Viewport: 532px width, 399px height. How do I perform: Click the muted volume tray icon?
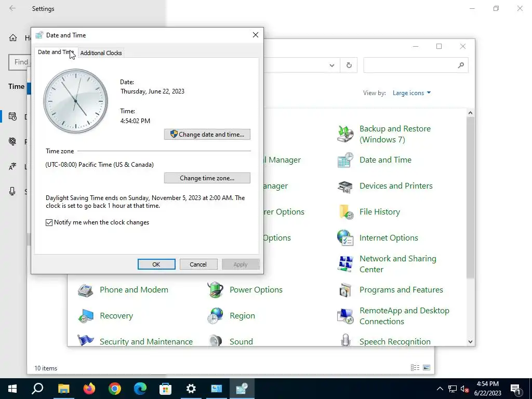pyautogui.click(x=464, y=389)
